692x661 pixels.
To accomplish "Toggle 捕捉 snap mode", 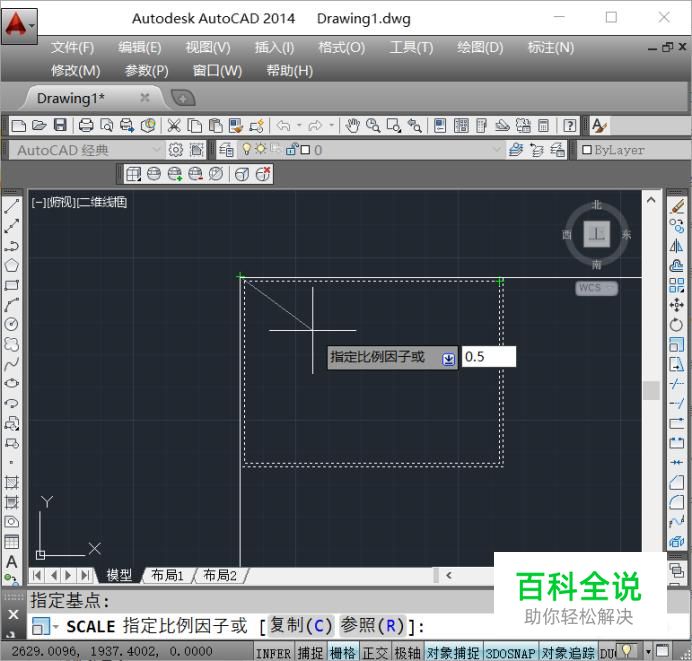I will click(310, 653).
